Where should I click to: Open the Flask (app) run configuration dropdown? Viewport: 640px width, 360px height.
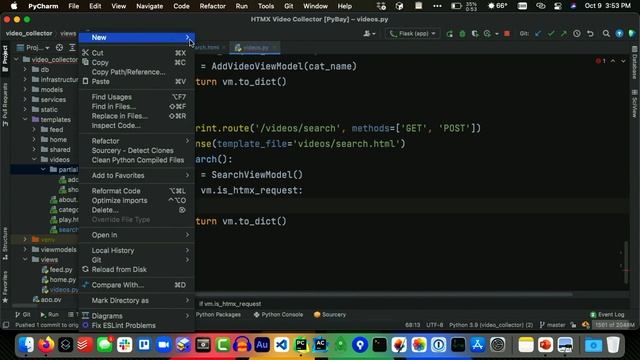click(x=412, y=34)
